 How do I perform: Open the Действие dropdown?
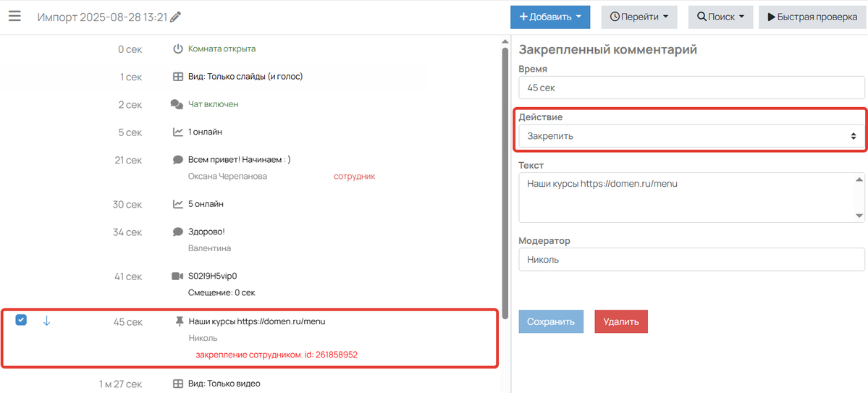tap(691, 136)
